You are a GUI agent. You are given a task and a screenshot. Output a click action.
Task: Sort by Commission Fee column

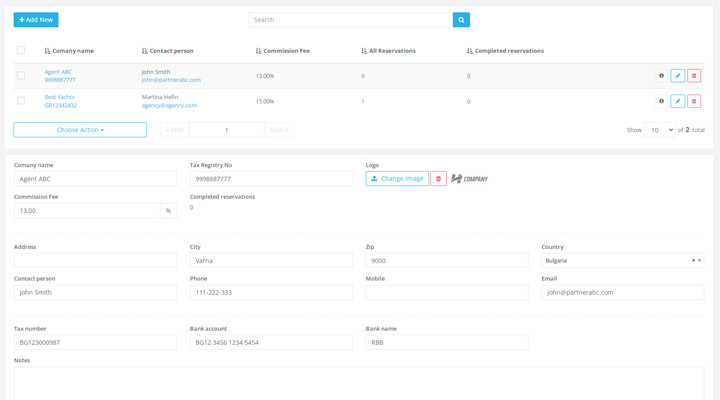point(283,51)
